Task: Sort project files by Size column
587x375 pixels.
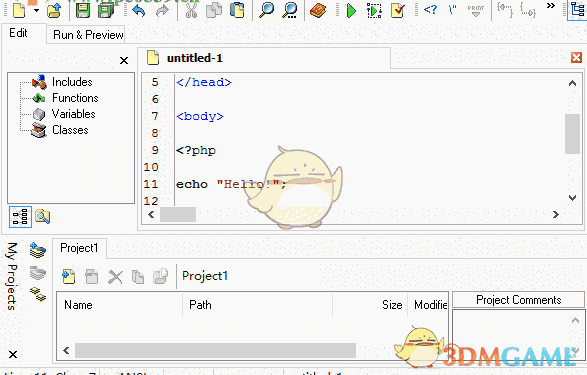Action: (x=370, y=305)
